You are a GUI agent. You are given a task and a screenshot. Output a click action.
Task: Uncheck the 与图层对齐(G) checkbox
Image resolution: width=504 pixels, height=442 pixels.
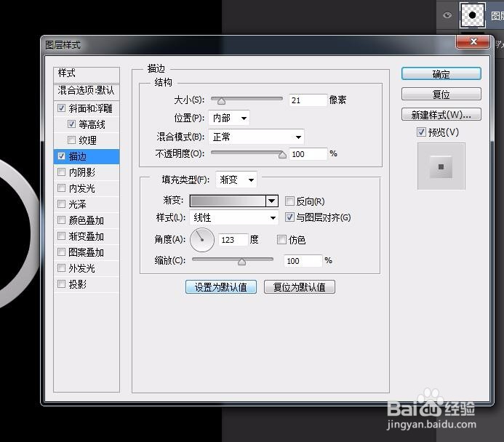pos(289,217)
